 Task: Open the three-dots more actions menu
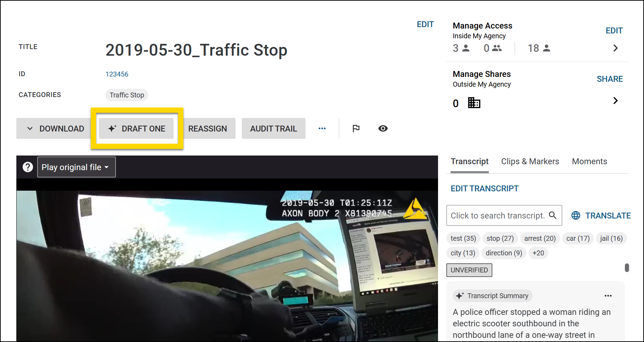pos(322,128)
